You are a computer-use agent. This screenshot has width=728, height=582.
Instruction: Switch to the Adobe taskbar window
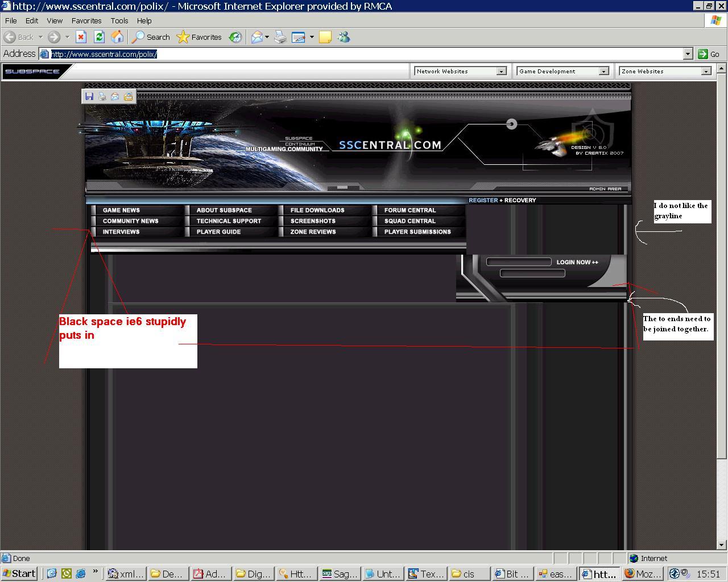click(x=212, y=573)
